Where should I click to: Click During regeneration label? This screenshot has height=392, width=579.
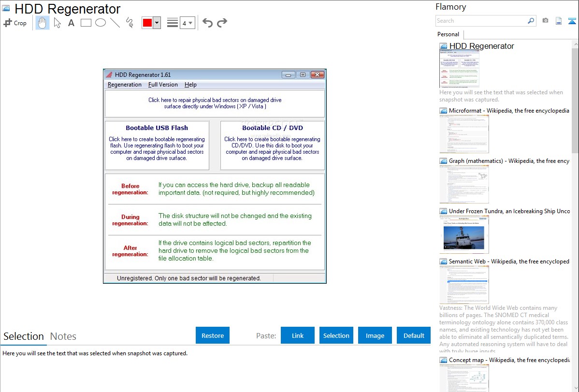point(130,220)
